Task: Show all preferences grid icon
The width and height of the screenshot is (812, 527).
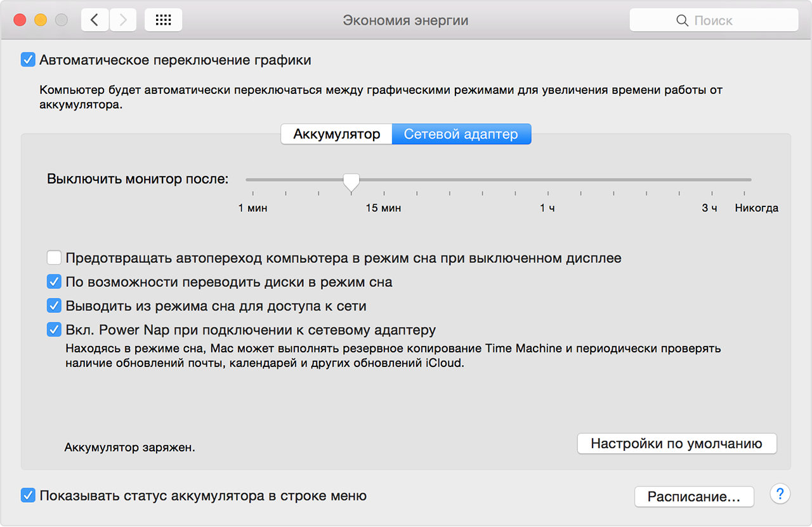Action: [163, 20]
